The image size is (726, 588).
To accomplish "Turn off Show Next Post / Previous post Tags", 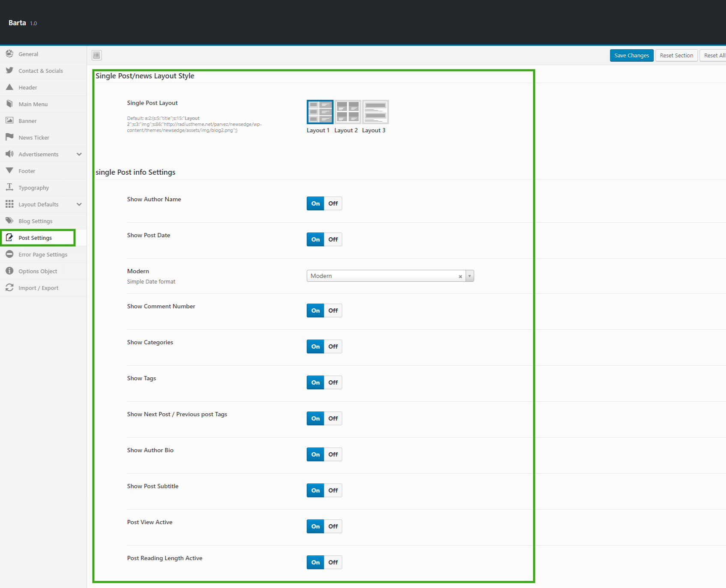I will coord(333,418).
